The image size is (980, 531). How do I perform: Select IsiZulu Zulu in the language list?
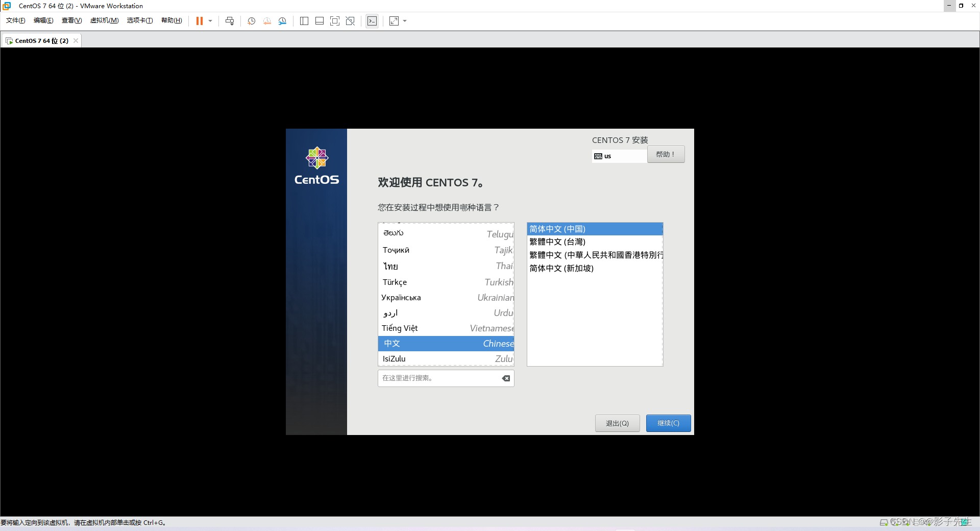coord(446,358)
